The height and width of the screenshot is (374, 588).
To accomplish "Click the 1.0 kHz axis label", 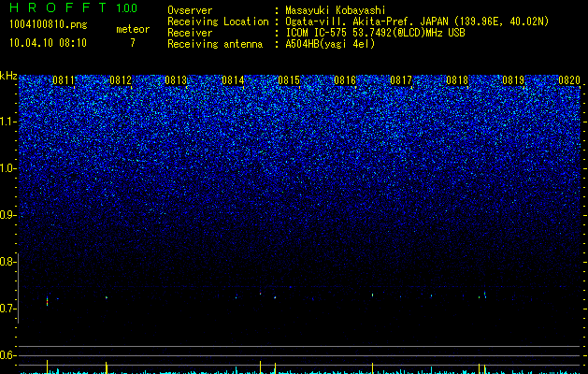I will [7, 168].
